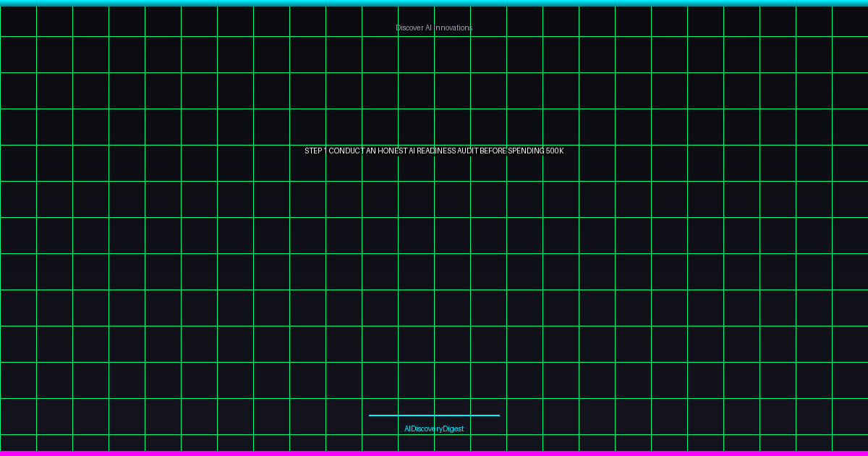This screenshot has width=868, height=456.
Task: Click the word "AUDIT" in the headline
Action: point(468,151)
